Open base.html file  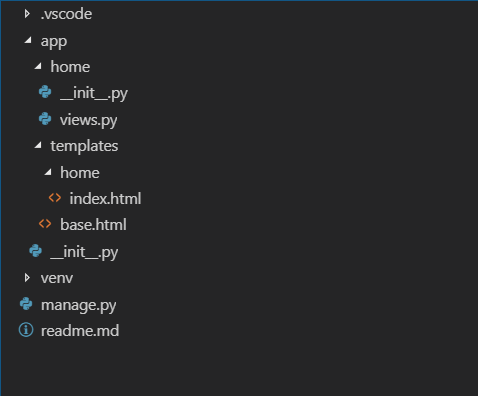[x=93, y=225]
